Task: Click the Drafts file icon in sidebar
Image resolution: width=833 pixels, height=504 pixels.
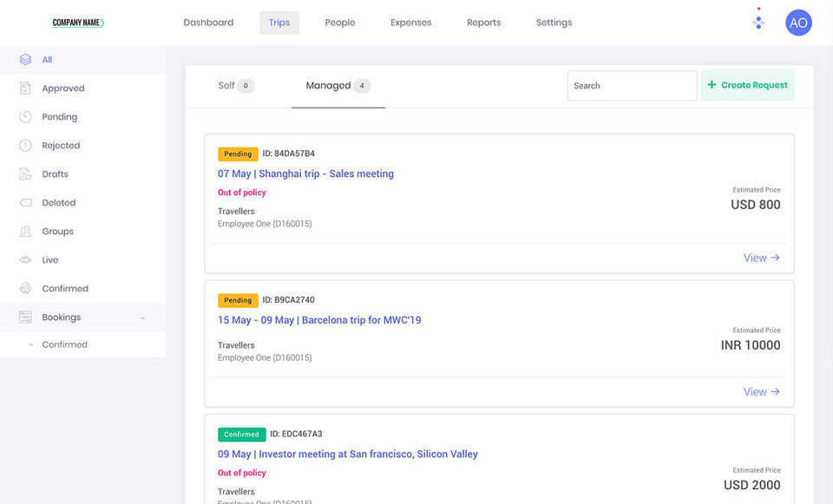Action: (x=25, y=174)
